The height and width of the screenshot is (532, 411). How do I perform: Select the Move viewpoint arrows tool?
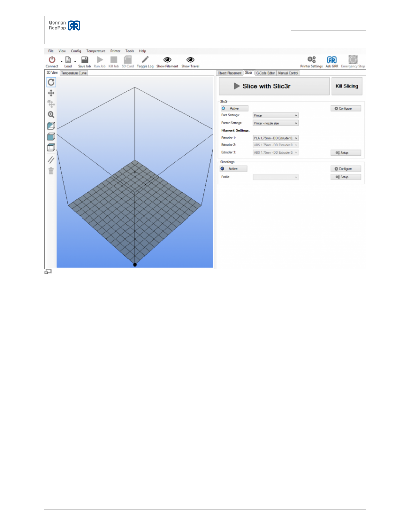[51, 93]
